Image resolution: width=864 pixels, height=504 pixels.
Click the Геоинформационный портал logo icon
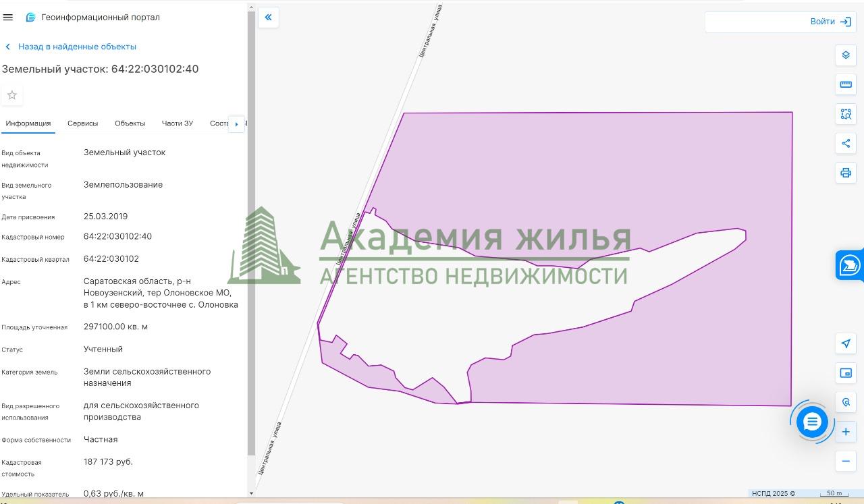pyautogui.click(x=30, y=18)
